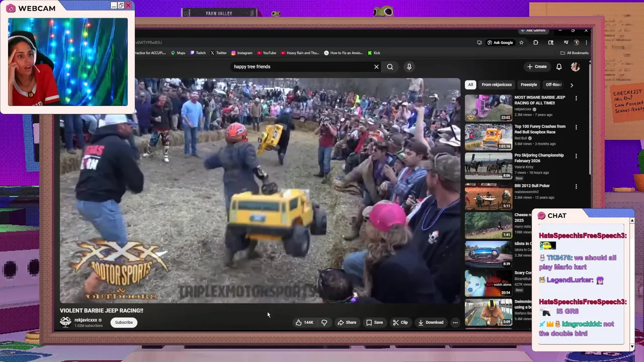
Task: Click the Share button
Action: click(x=347, y=322)
